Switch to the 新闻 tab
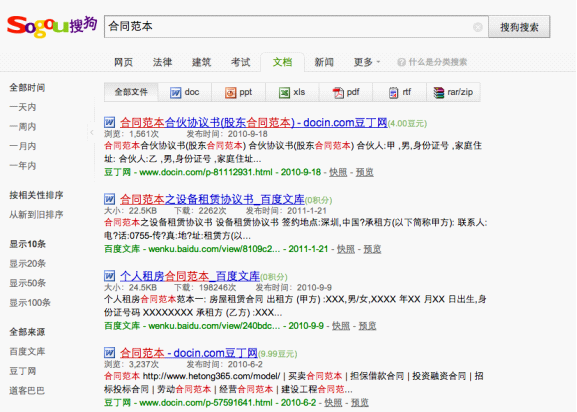 tap(324, 62)
